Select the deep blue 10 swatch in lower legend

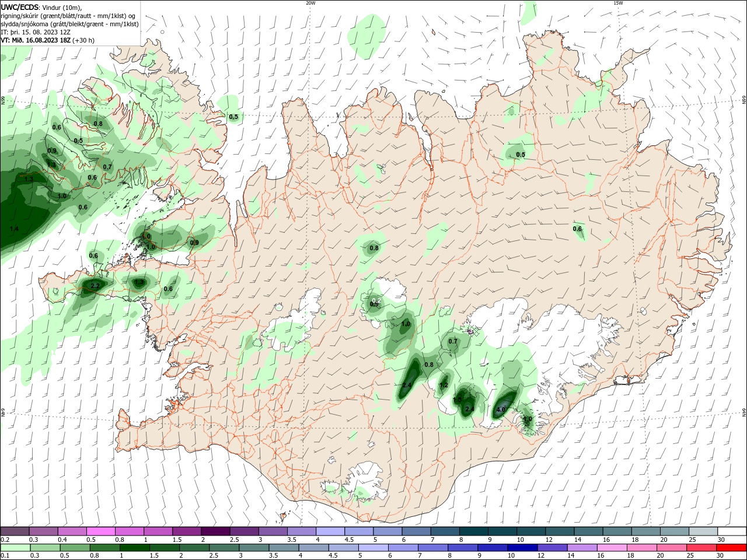pyautogui.click(x=522, y=548)
